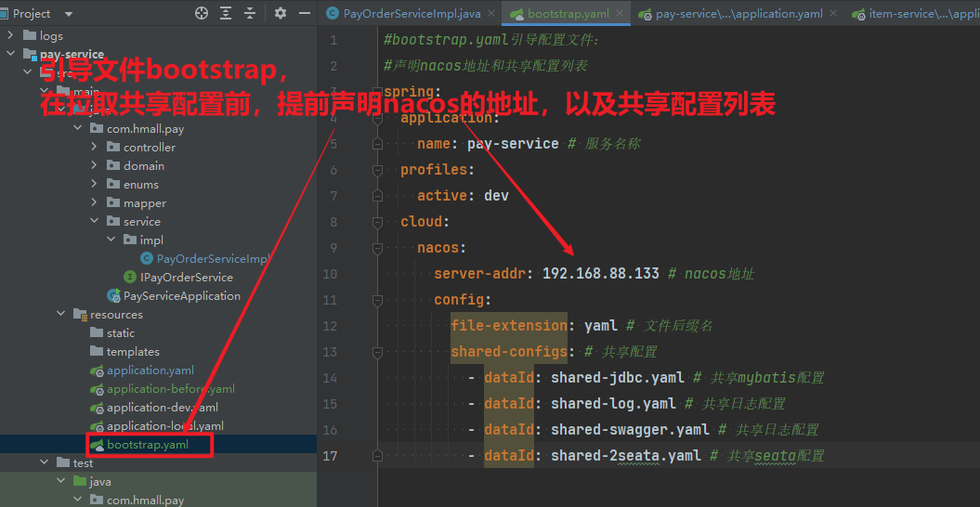The image size is (980, 507).
Task: Click the Expand All icon in Project panel
Action: click(x=225, y=14)
